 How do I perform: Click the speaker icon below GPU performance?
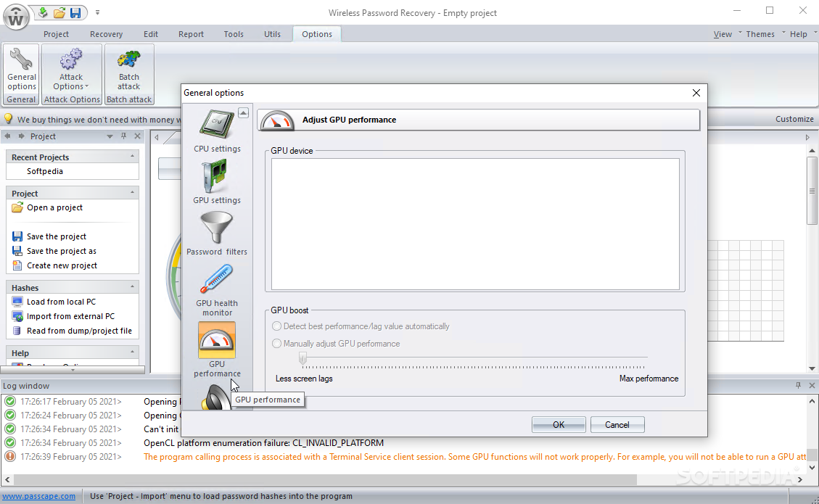(x=215, y=398)
